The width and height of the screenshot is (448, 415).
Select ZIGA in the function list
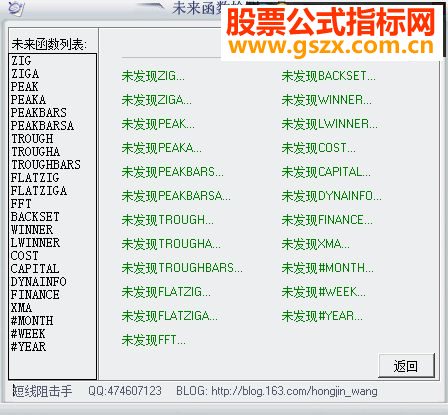(x=25, y=74)
